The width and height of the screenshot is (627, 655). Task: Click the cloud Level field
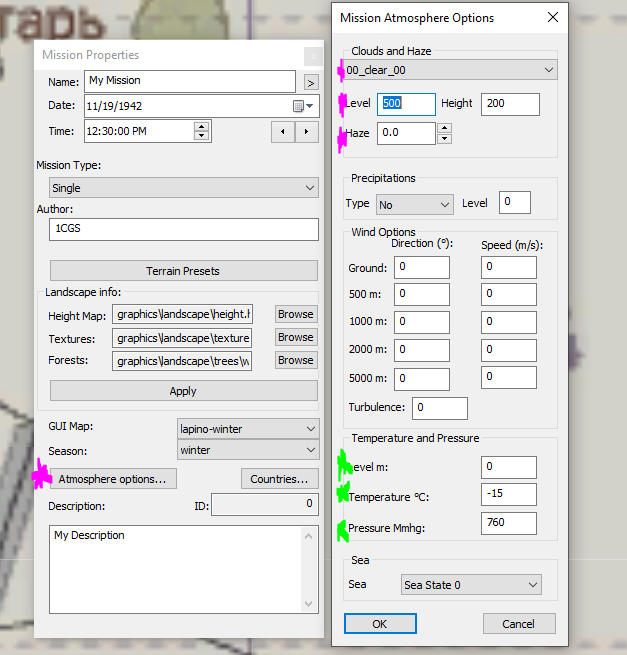tap(406, 104)
